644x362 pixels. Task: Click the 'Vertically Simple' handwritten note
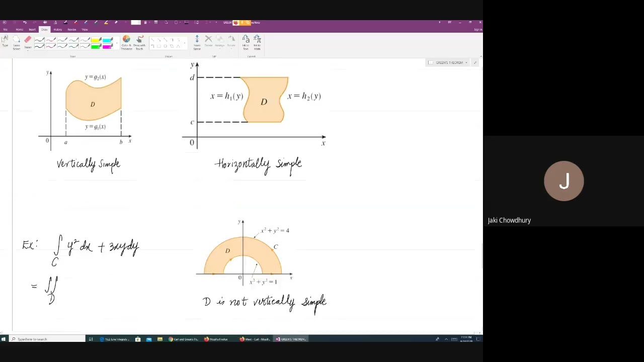(x=89, y=164)
